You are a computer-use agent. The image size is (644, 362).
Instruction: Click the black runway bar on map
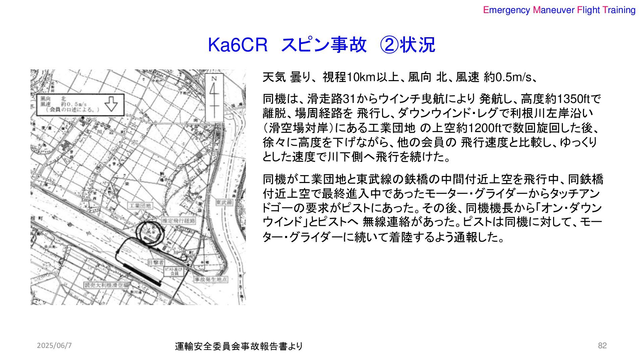click(142, 275)
